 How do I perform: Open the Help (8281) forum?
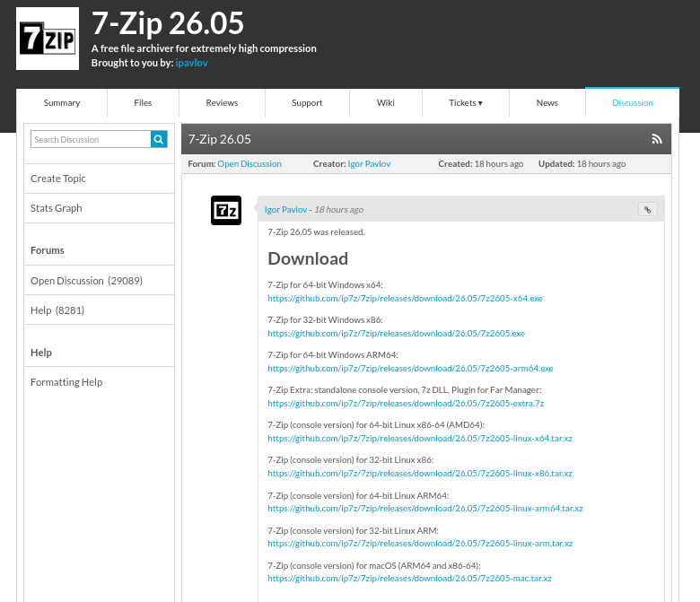(99, 310)
